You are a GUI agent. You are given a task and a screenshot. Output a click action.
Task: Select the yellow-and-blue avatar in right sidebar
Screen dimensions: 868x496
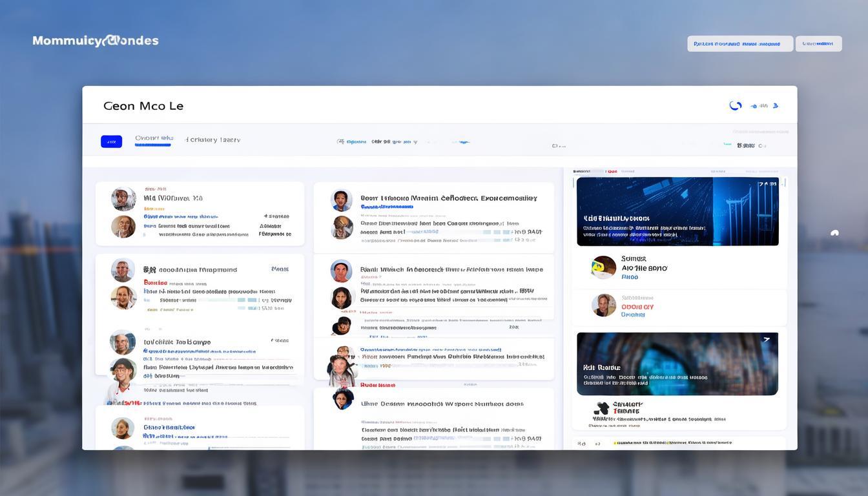click(604, 267)
